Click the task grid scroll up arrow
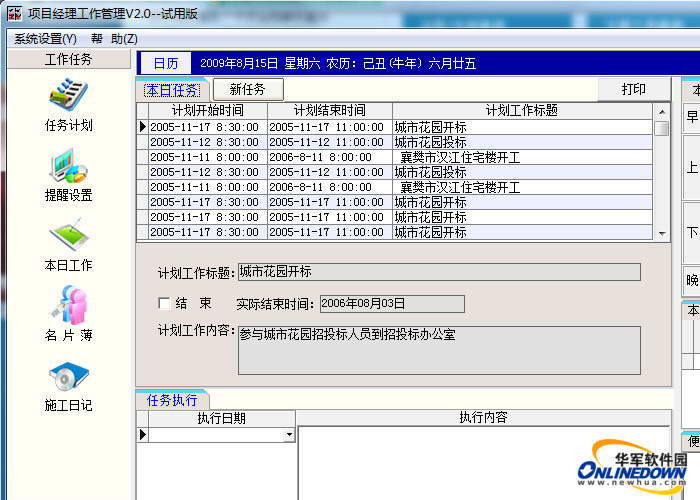 tap(662, 112)
